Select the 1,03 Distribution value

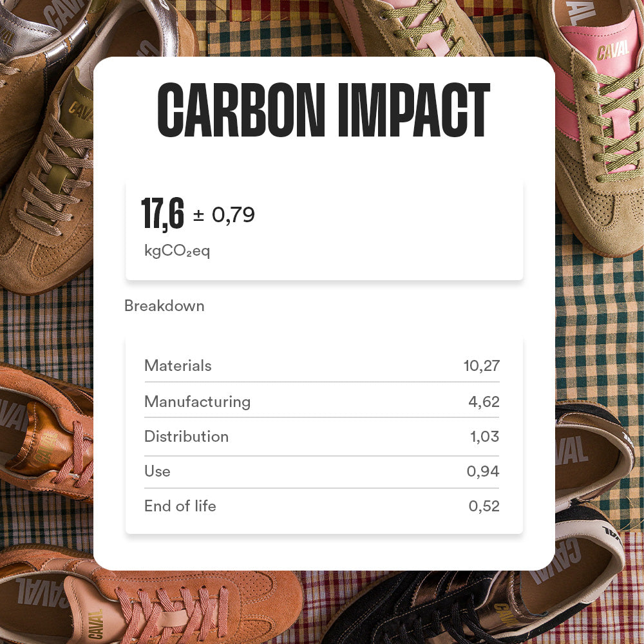click(484, 437)
